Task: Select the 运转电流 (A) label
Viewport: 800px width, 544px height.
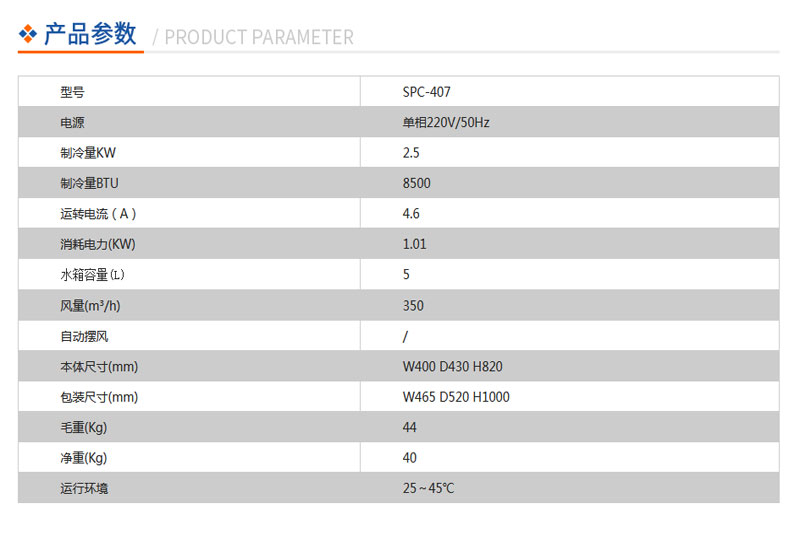Action: (x=98, y=214)
